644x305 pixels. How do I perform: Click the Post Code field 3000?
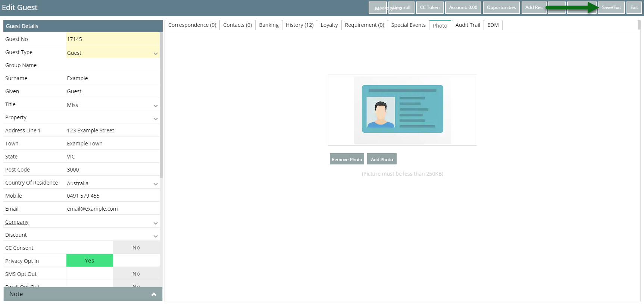point(113,169)
